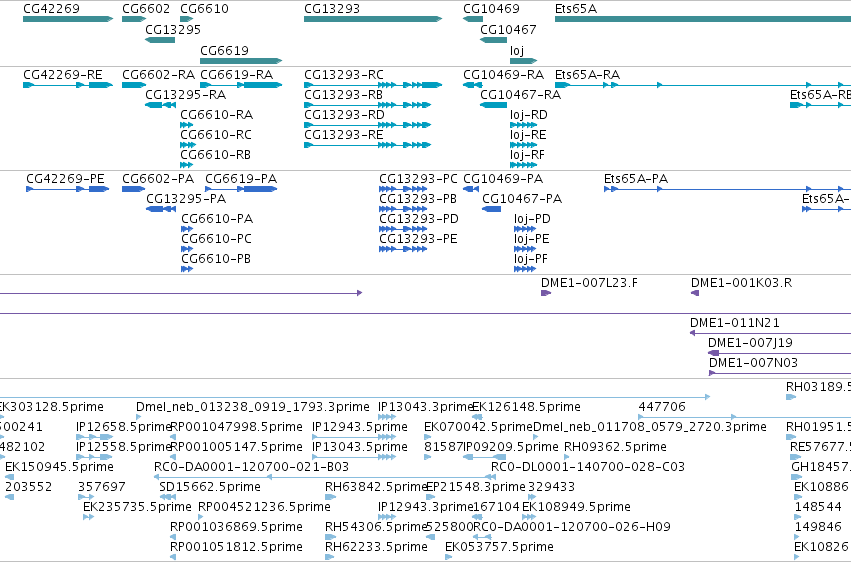Viewport: 851px width, 562px height.
Task: Select protein CG6610-PB
Action: pyautogui.click(x=215, y=259)
